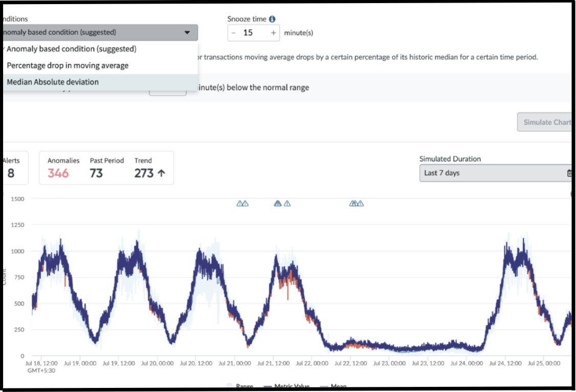576x392 pixels.
Task: Click the Anomalies count 346
Action: tap(58, 173)
